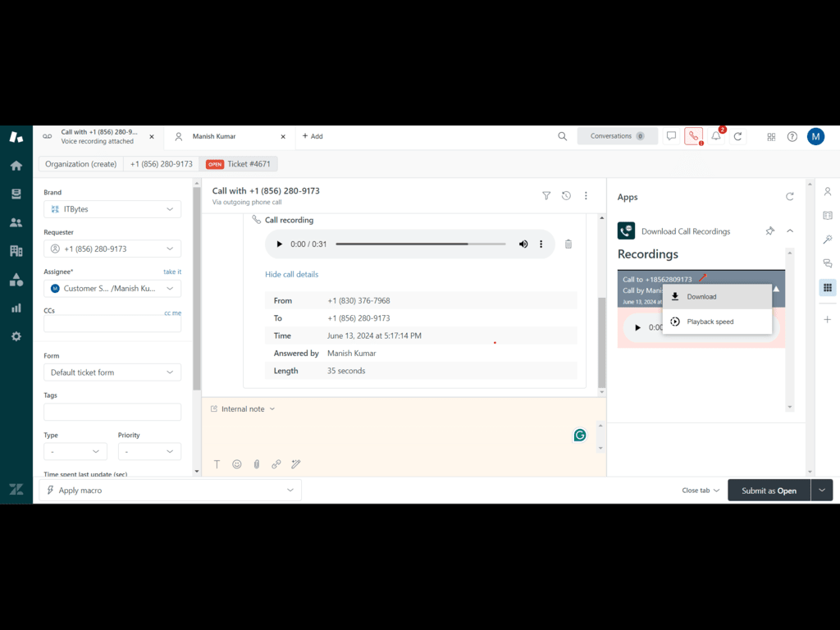Mute the call recording audio
The height and width of the screenshot is (630, 840).
coord(523,244)
